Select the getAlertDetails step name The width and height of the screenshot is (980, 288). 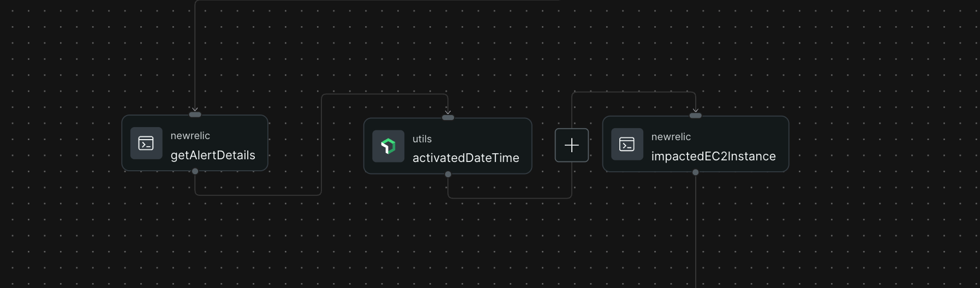(213, 155)
